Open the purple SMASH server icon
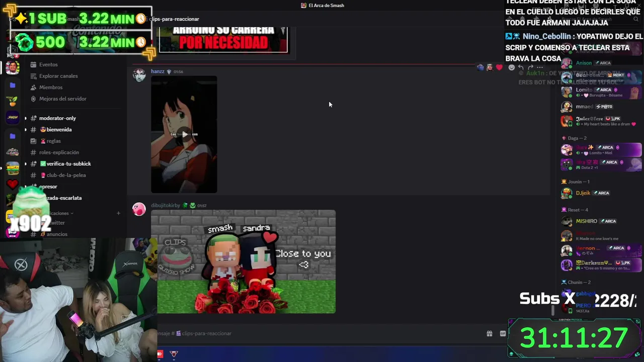The image size is (644, 362). click(x=13, y=118)
